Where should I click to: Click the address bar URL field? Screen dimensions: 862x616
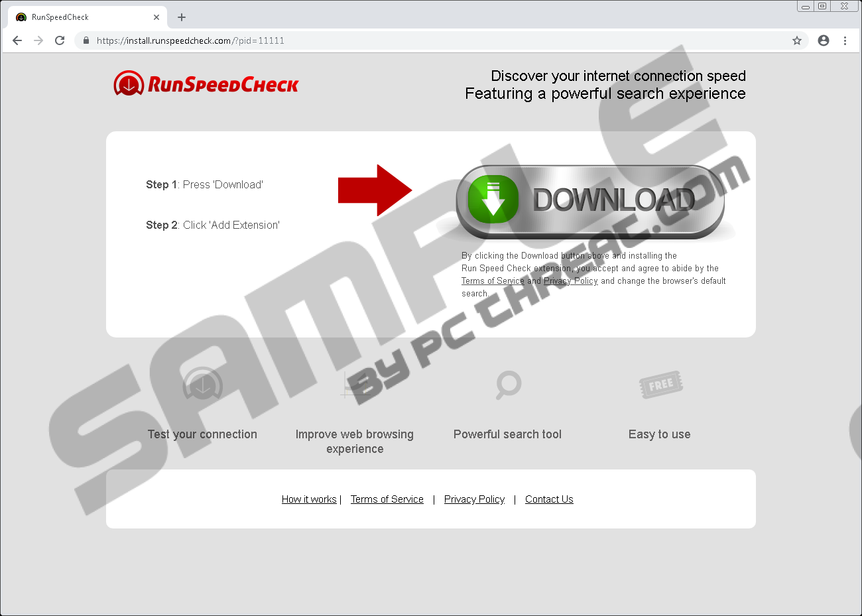441,40
